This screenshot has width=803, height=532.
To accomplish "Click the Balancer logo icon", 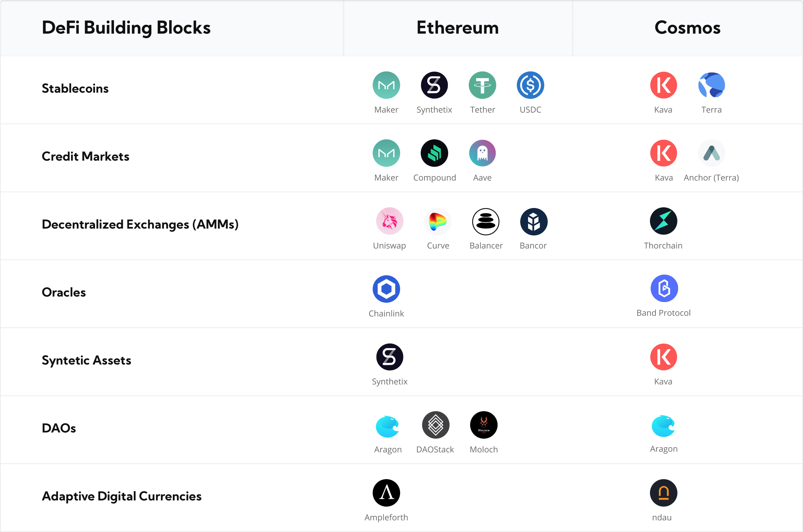I will point(486,222).
